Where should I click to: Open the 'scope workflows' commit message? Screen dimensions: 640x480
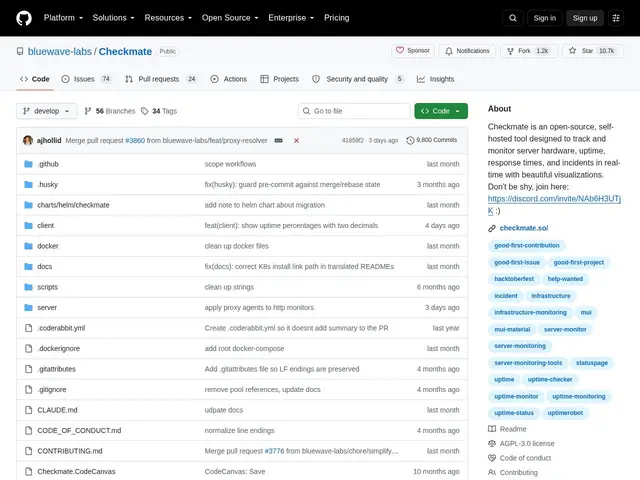(x=230, y=164)
